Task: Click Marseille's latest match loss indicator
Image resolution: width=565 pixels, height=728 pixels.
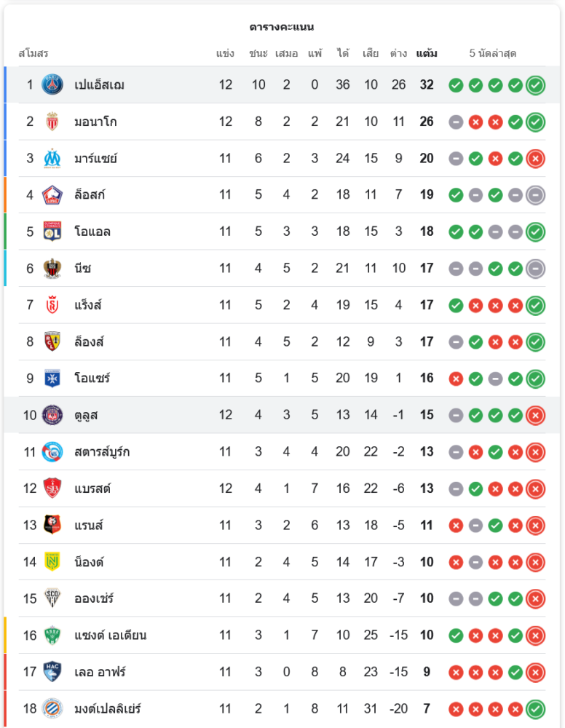Action: [535, 158]
